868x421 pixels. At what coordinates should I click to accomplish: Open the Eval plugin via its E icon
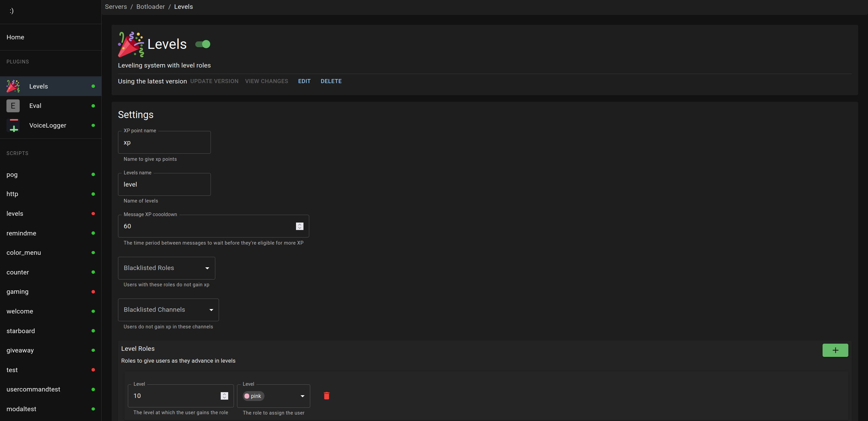pos(13,106)
